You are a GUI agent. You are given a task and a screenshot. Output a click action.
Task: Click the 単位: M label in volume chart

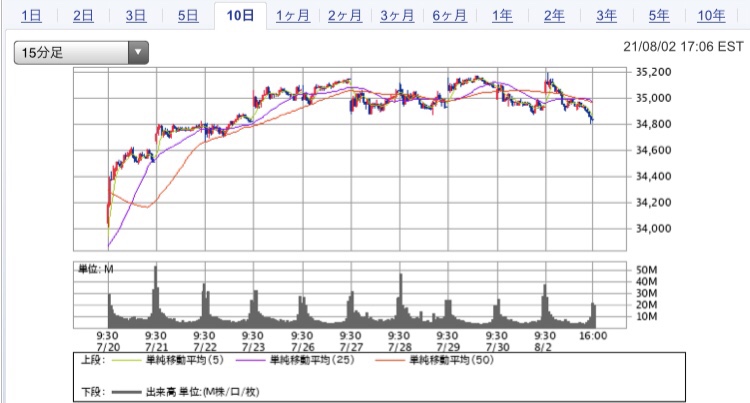click(96, 269)
